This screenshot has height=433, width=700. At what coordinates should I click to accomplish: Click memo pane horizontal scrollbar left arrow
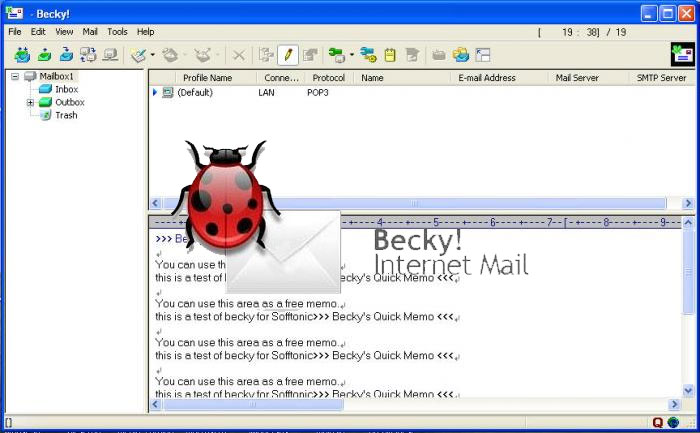point(155,404)
